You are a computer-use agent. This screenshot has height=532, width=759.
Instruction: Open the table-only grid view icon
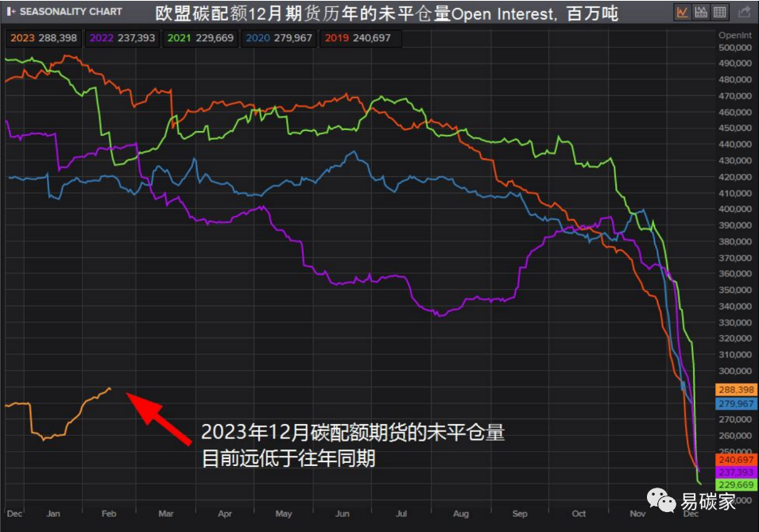[719, 12]
